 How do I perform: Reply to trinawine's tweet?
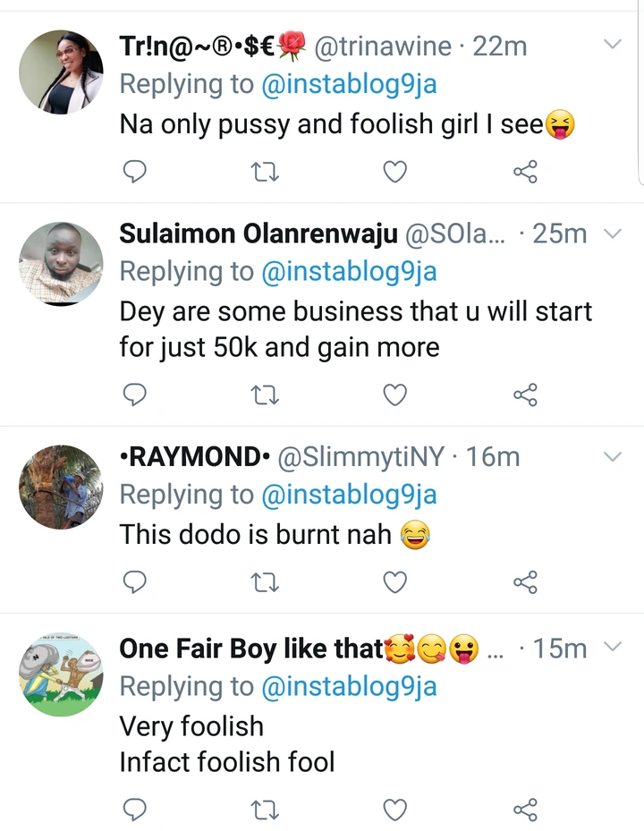click(134, 171)
